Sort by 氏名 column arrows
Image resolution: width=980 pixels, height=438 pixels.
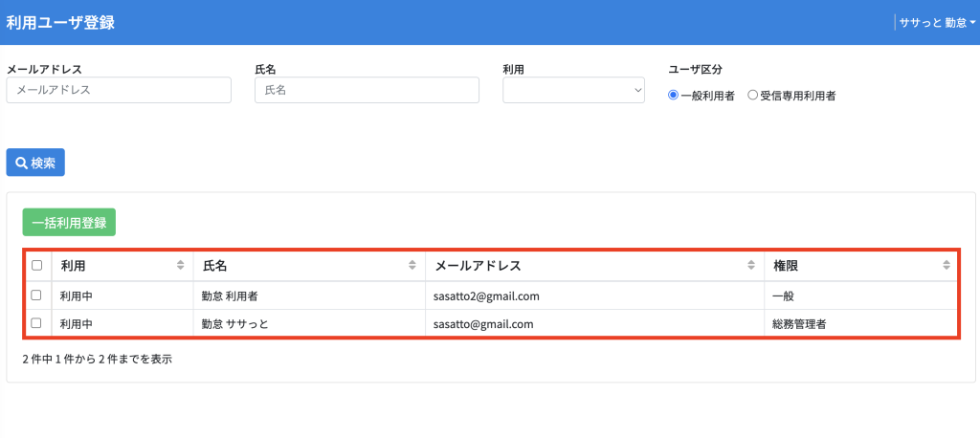click(x=412, y=265)
